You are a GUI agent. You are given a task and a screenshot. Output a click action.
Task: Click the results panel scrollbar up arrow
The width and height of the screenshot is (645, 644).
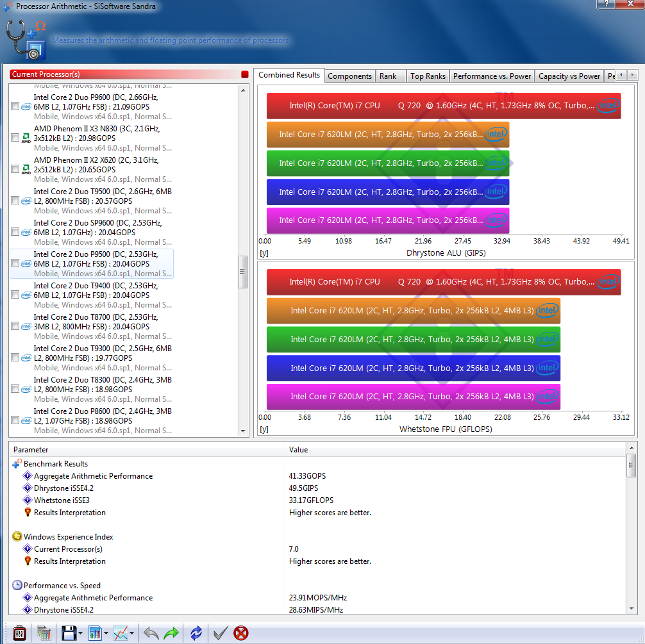pyautogui.click(x=631, y=447)
